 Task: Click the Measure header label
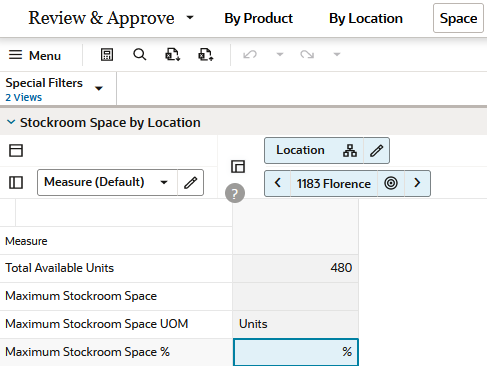coord(26,241)
